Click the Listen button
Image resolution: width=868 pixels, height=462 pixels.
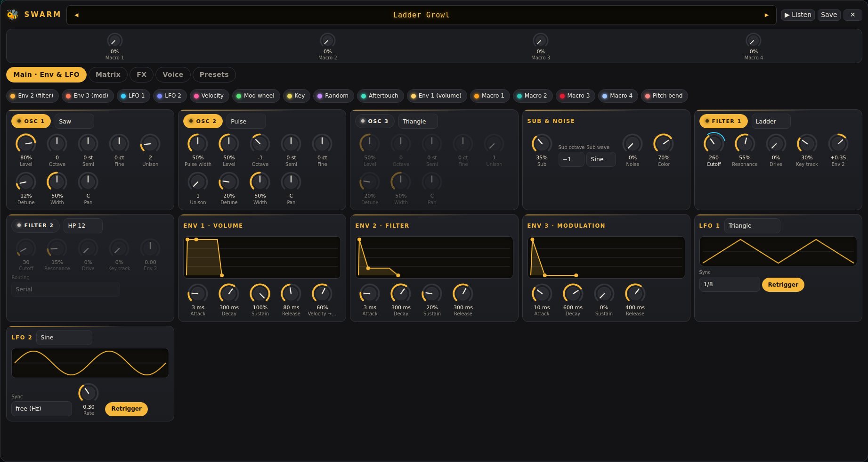coord(798,15)
